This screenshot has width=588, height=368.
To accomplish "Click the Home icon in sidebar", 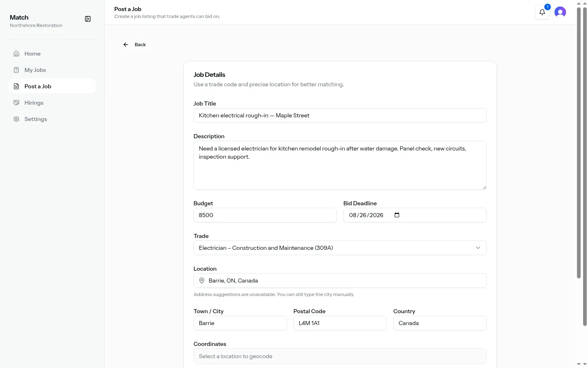I will (16, 54).
